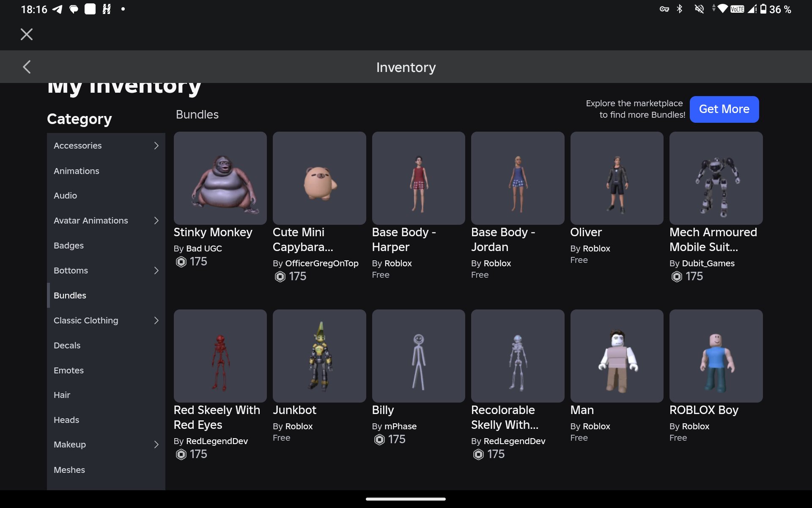Tap the Robux icon under Mech Armoured Mobile Suit

pos(677,277)
